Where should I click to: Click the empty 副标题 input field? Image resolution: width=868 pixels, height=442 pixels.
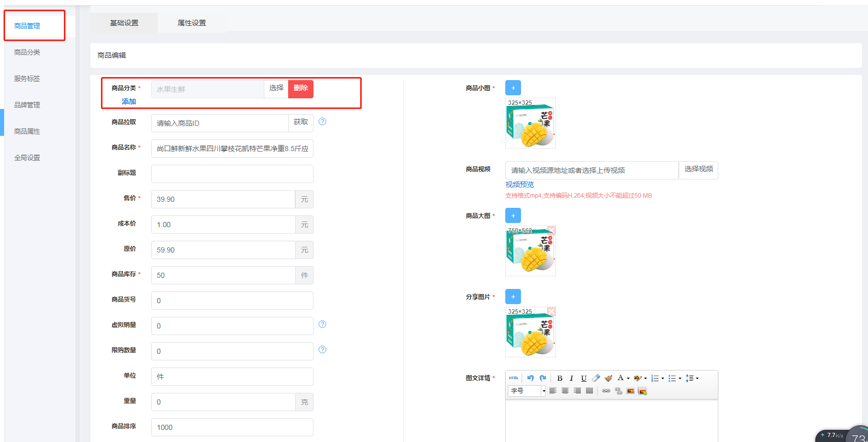(x=232, y=174)
